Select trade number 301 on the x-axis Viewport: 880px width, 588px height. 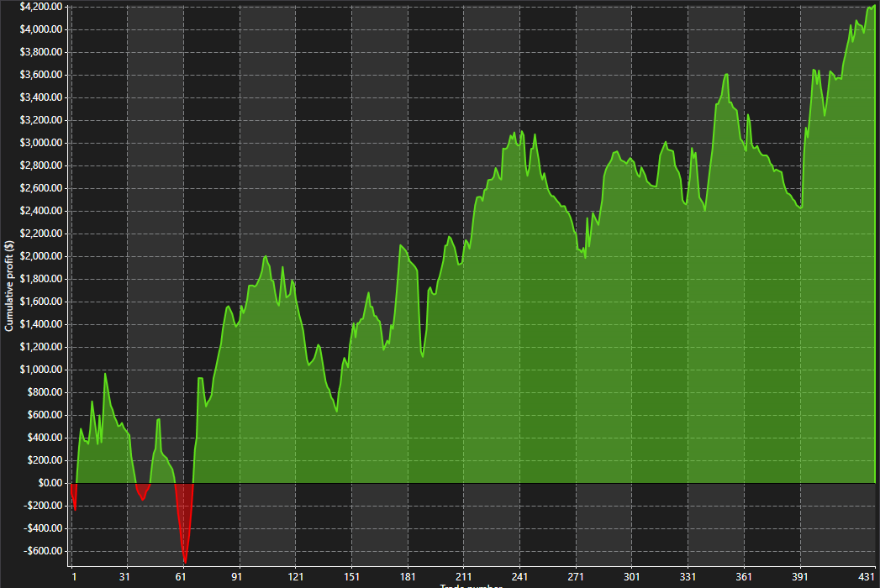coord(632,577)
